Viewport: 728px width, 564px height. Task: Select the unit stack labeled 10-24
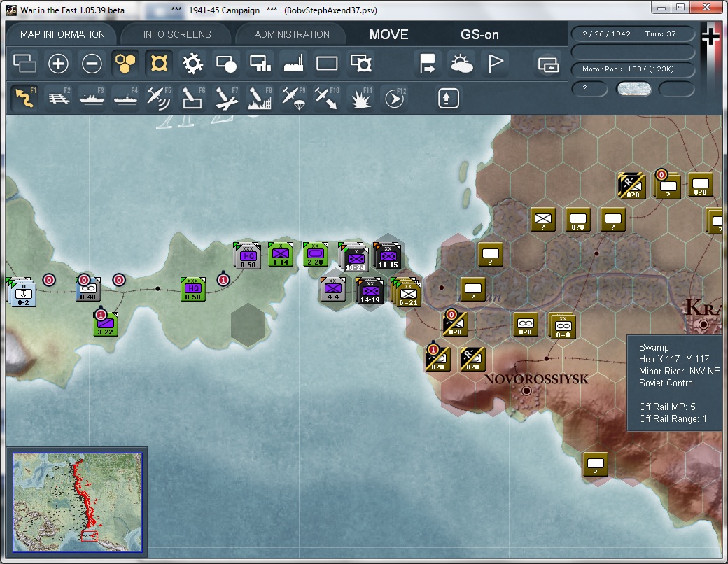coord(356,258)
